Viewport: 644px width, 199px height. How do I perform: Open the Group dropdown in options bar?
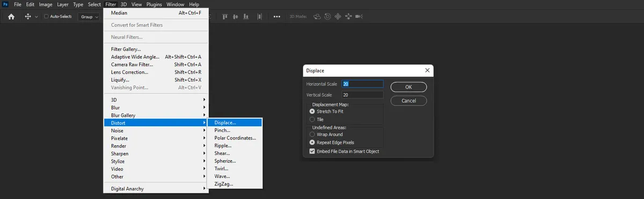(x=89, y=17)
